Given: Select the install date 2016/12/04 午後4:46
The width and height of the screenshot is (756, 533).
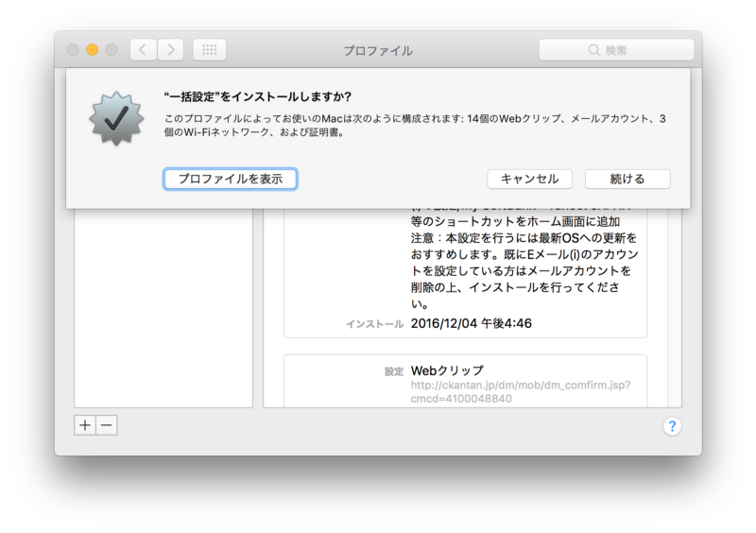Looking at the screenshot, I should click(x=471, y=323).
